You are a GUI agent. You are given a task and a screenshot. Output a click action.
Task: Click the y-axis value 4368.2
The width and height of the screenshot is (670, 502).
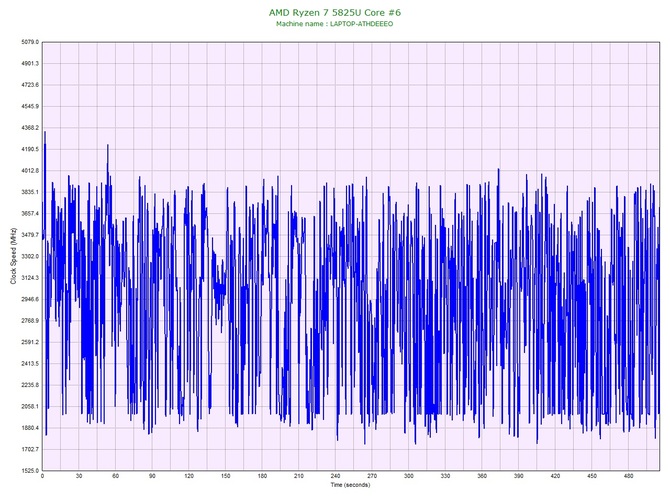30,128
